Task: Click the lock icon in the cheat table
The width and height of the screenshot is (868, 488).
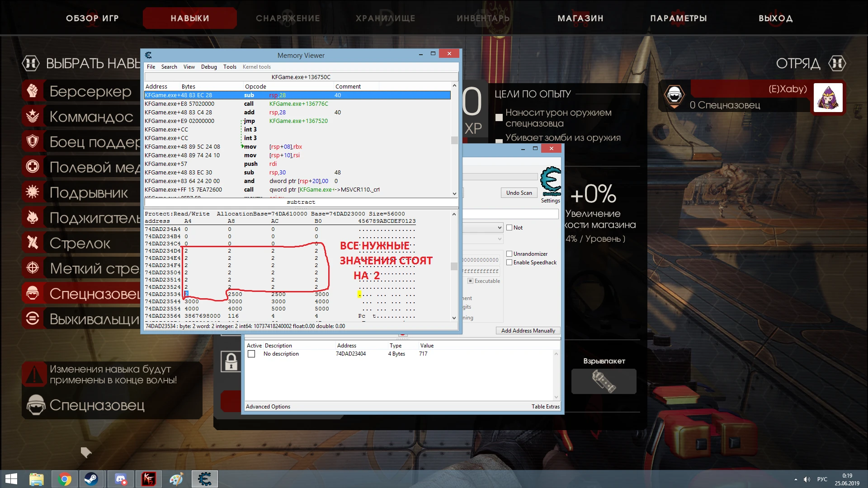Action: tap(231, 362)
